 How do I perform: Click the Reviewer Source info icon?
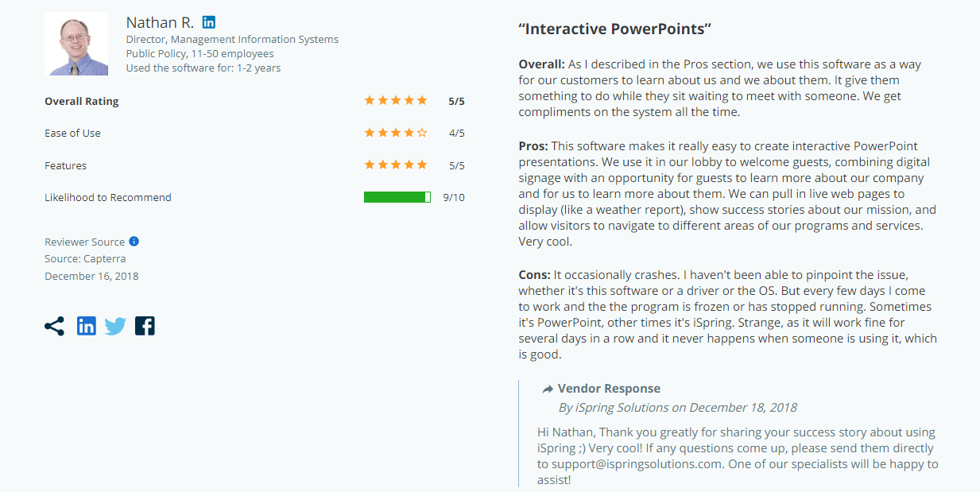click(x=134, y=242)
